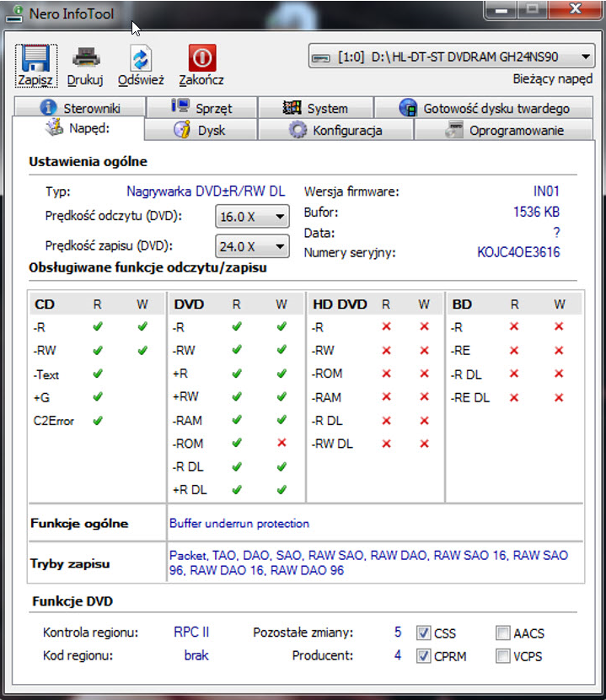This screenshot has height=700, width=606.
Task: Click the HD DVD -RW DL row label
Action: pos(332,444)
